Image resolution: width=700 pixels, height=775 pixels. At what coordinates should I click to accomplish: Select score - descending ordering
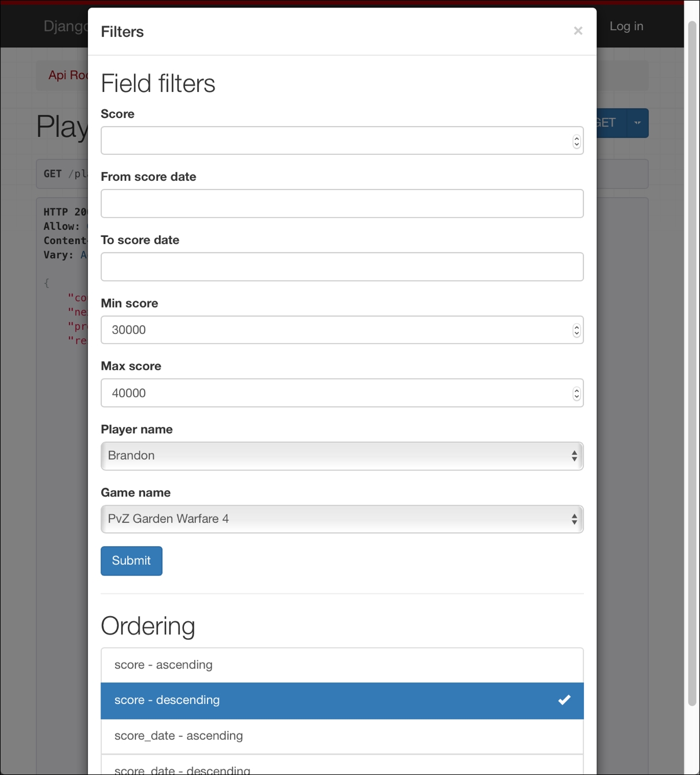pyautogui.click(x=342, y=700)
